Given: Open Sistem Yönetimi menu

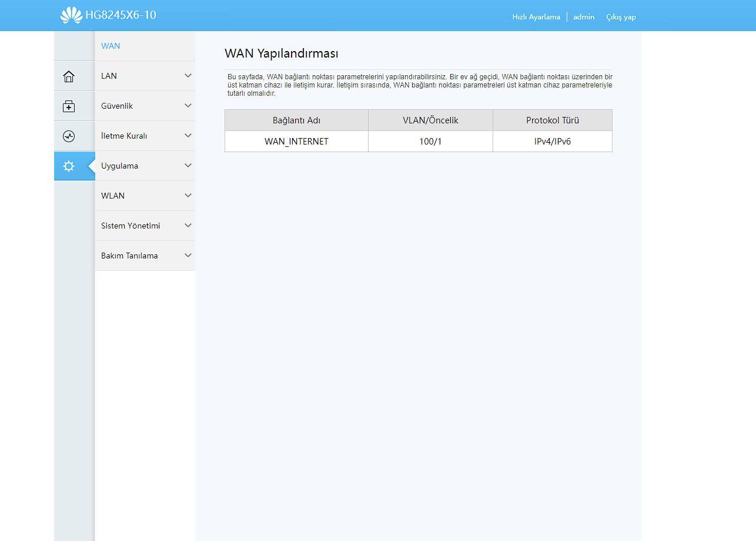Looking at the screenshot, I should [x=131, y=226].
